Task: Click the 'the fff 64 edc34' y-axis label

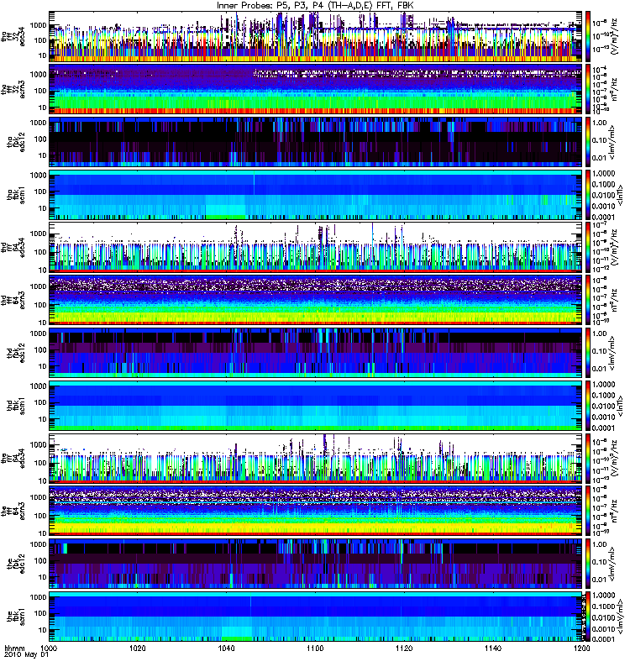Action: click(x=13, y=458)
